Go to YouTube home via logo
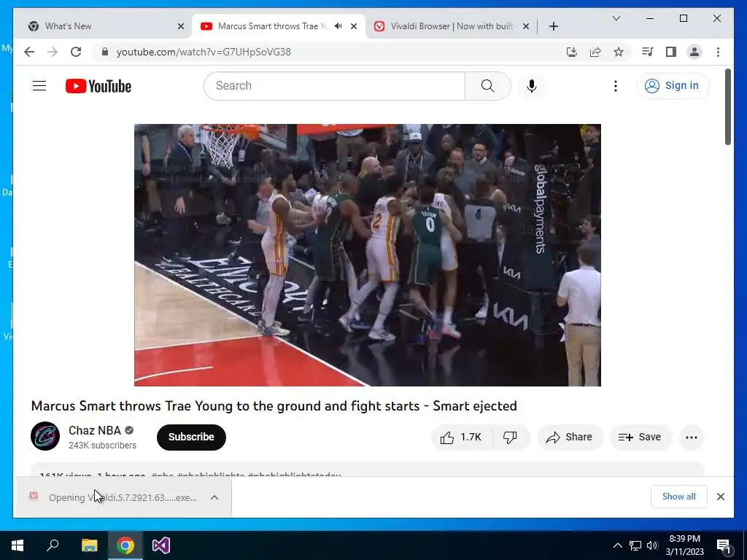 tap(98, 86)
